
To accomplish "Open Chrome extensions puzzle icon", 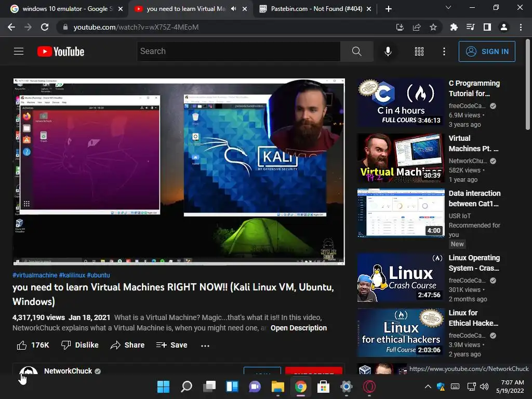I will (x=454, y=27).
